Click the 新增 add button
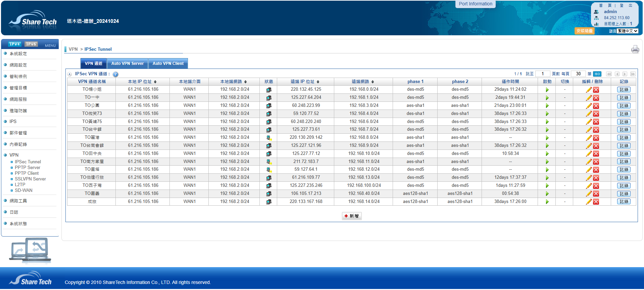The image size is (644, 290). (x=352, y=216)
